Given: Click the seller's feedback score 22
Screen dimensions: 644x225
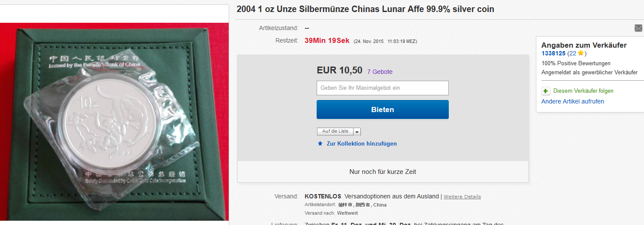Looking at the screenshot, I should [x=572, y=54].
